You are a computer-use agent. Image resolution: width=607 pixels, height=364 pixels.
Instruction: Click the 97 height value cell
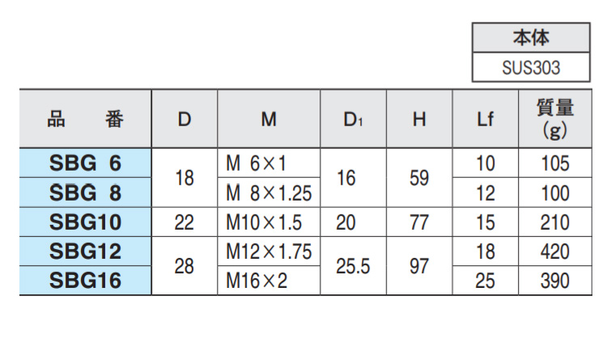point(419,266)
